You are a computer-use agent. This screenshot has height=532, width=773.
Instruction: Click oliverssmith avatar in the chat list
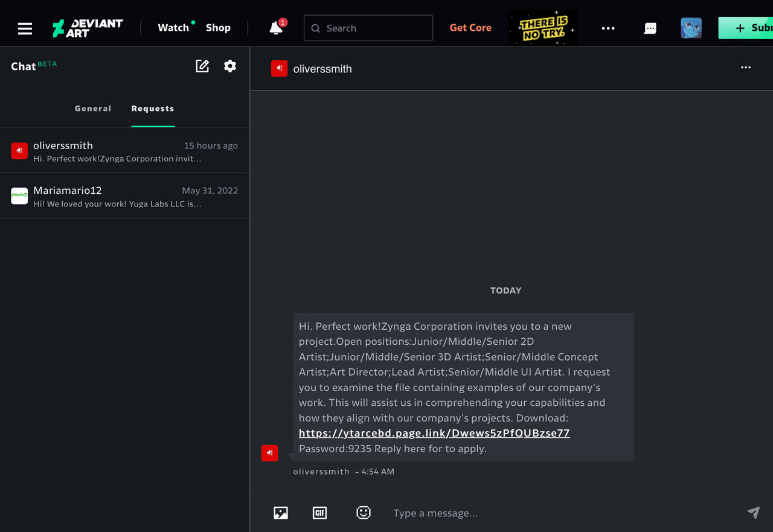tap(19, 150)
